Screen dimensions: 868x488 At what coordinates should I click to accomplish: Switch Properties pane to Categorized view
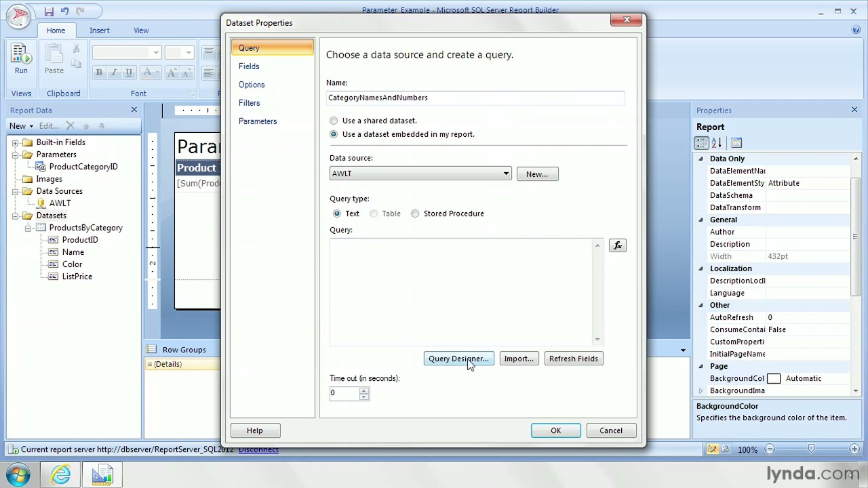point(702,143)
